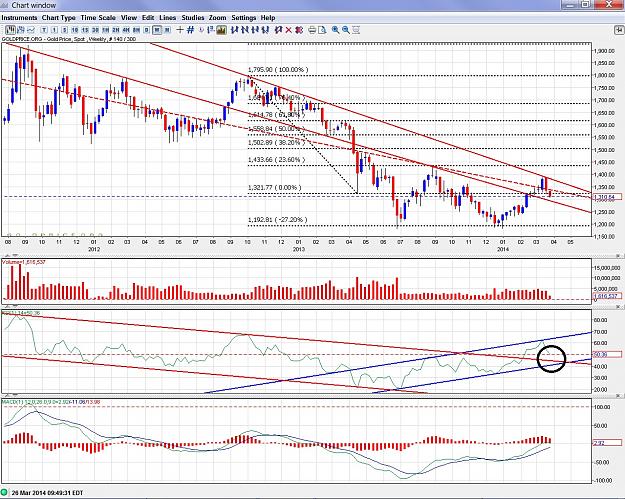Select the D daily timeframe
Image resolution: width=625 pixels, height=499 pixels.
146,30
